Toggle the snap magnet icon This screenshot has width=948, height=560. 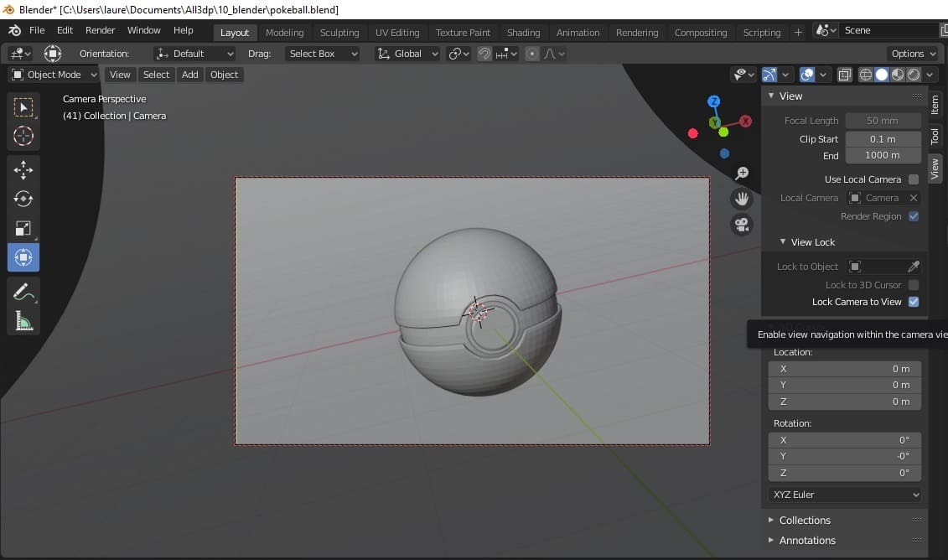(x=484, y=54)
